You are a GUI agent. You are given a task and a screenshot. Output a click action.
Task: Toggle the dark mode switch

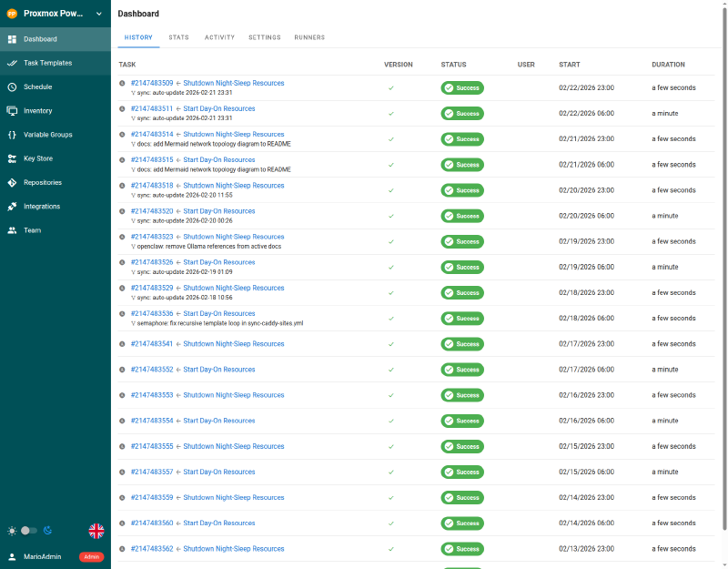[27, 530]
